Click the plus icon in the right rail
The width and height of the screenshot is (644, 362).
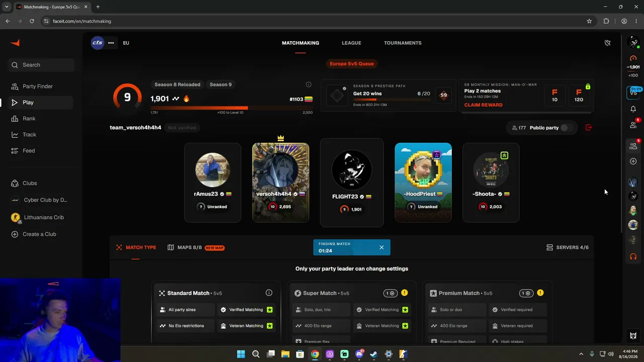633,161
